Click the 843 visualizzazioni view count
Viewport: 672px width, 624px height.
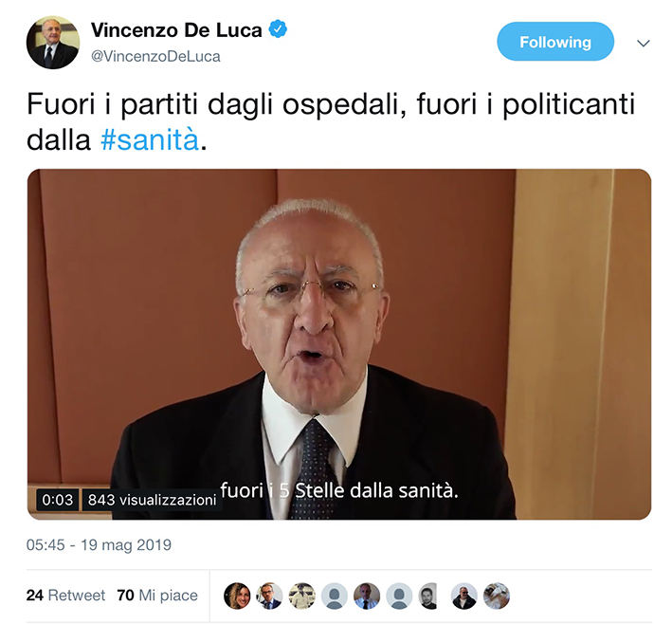click(x=153, y=500)
